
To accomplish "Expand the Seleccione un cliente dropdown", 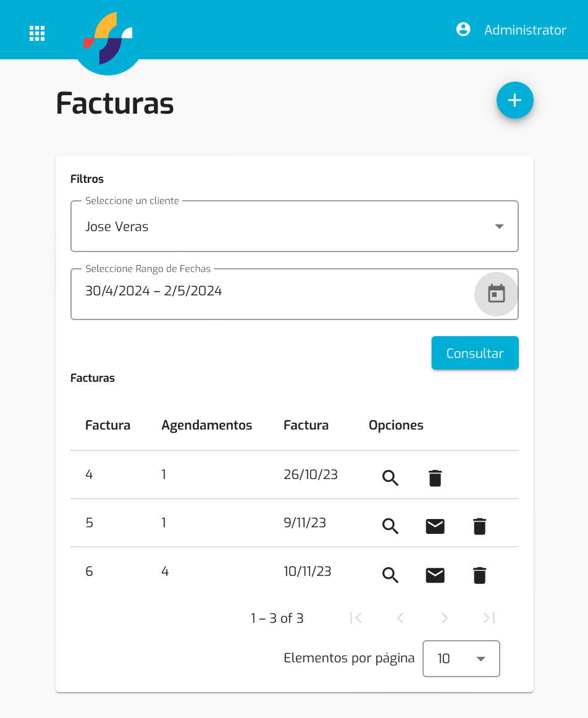I will [x=294, y=226].
